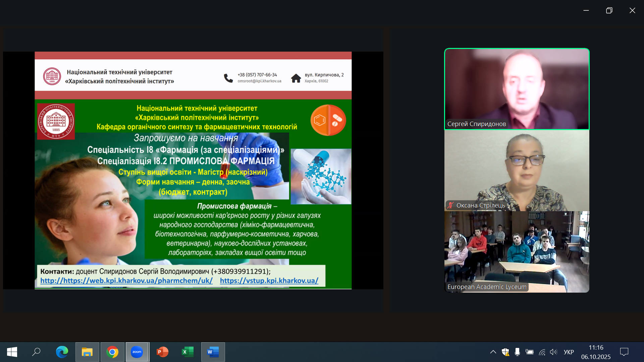The image size is (644, 362).
Task: Open clock and date calendar flyout
Action: coord(596,352)
